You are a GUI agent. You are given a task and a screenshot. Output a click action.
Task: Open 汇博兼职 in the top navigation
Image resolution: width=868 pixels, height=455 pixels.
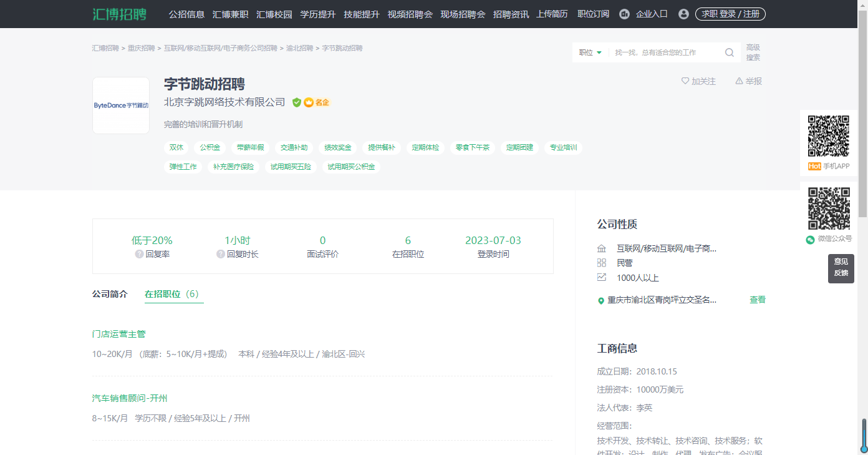pos(230,14)
